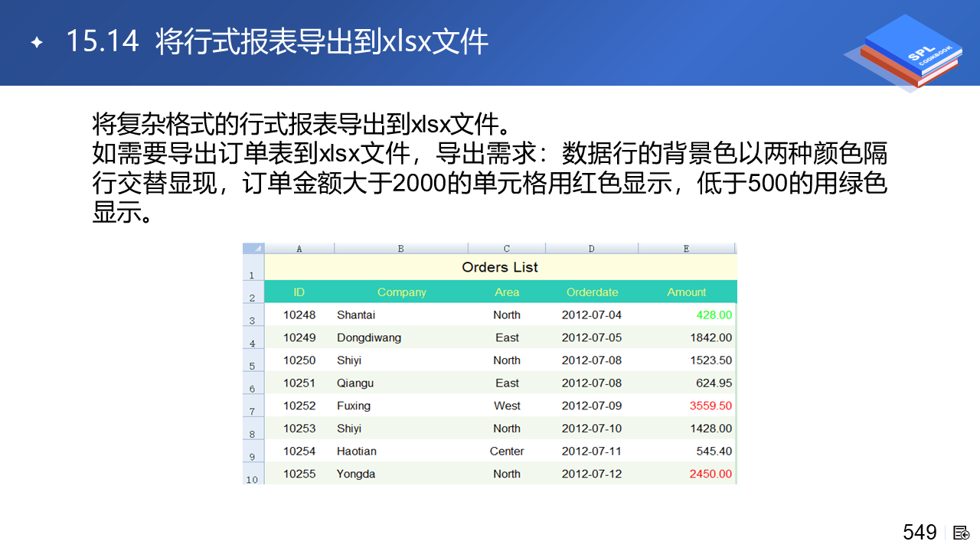Click "North" in the Shantai row

pyautogui.click(x=507, y=315)
